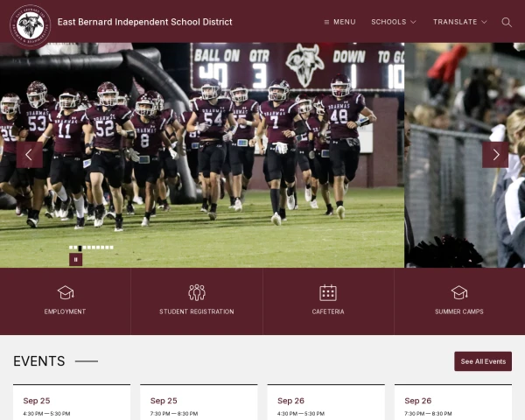Click the See All Events button
This screenshot has height=420, width=525.
pos(483,361)
